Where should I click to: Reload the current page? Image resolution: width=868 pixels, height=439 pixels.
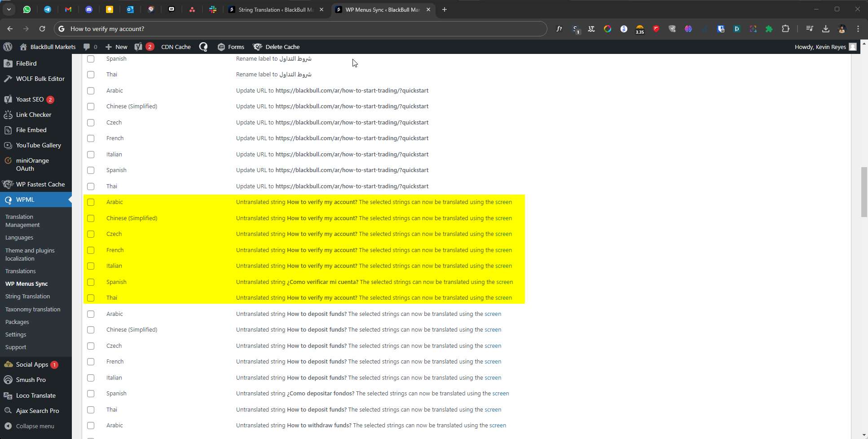[x=42, y=29]
